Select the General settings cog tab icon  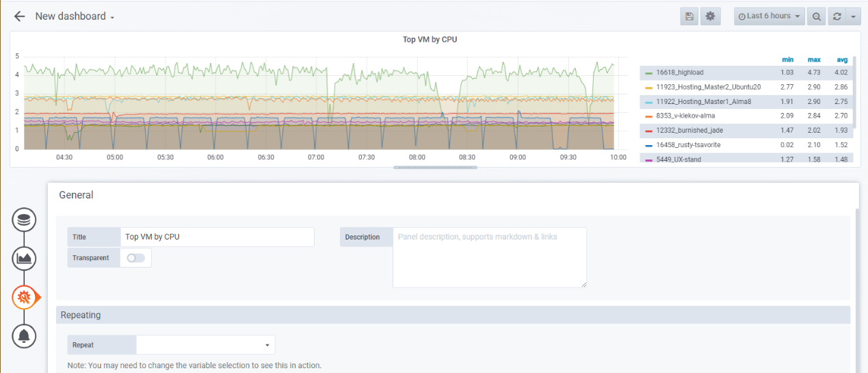[x=24, y=297]
